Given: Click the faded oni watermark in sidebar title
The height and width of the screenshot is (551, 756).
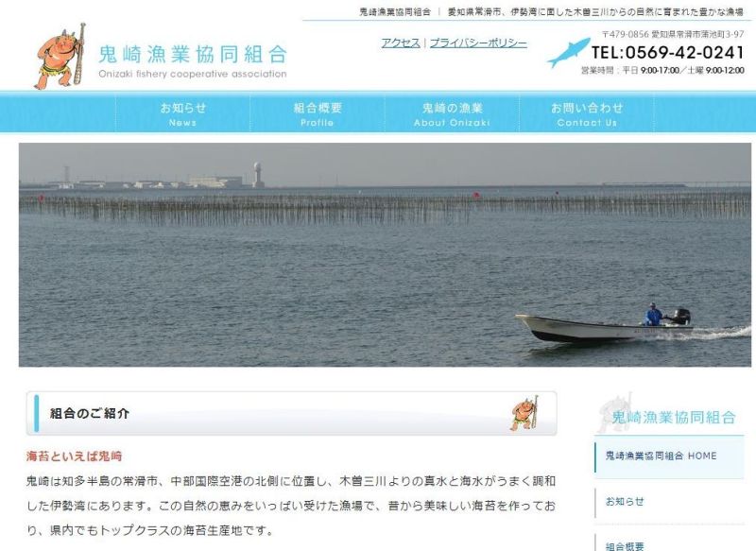Looking at the screenshot, I should coord(614,413).
